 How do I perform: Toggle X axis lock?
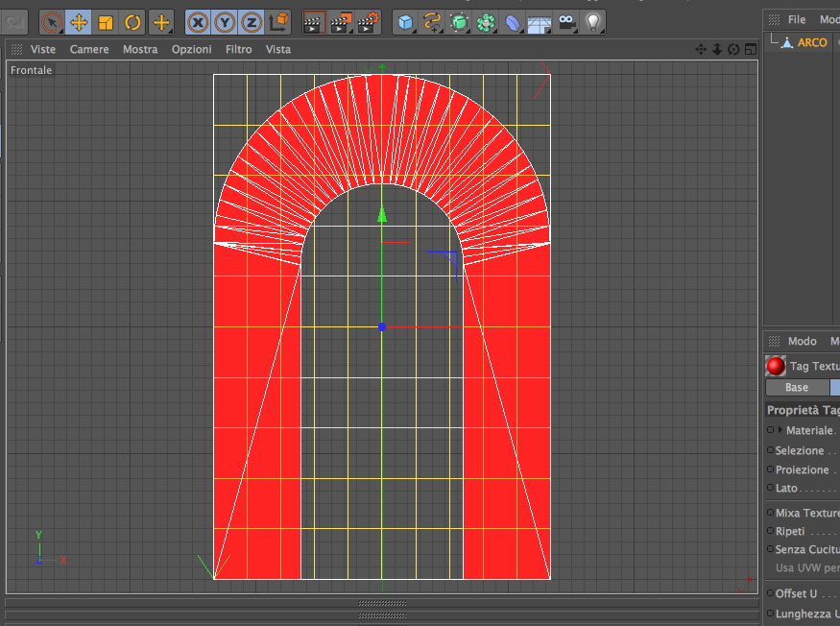(198, 21)
